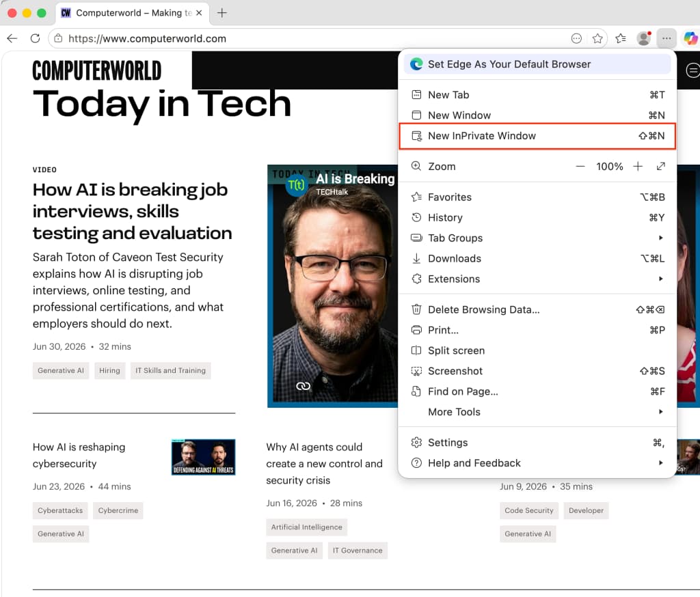This screenshot has height=597, width=700.
Task: Click the feedback smiley icon in address bar
Action: (x=576, y=39)
